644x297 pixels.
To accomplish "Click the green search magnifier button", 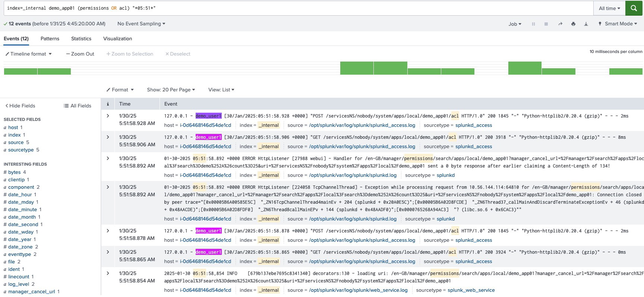I will tap(634, 8).
